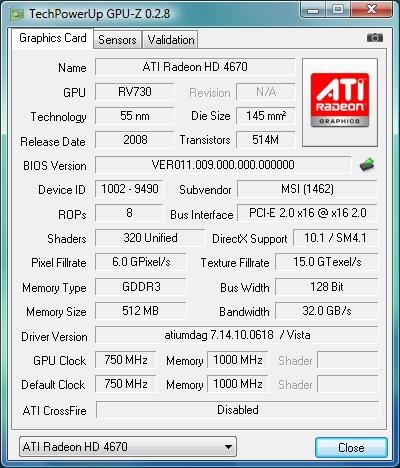Screen dimensions: 400x468
Task: Click the Name field showing ATI Radeon HD 4670
Action: click(195, 67)
